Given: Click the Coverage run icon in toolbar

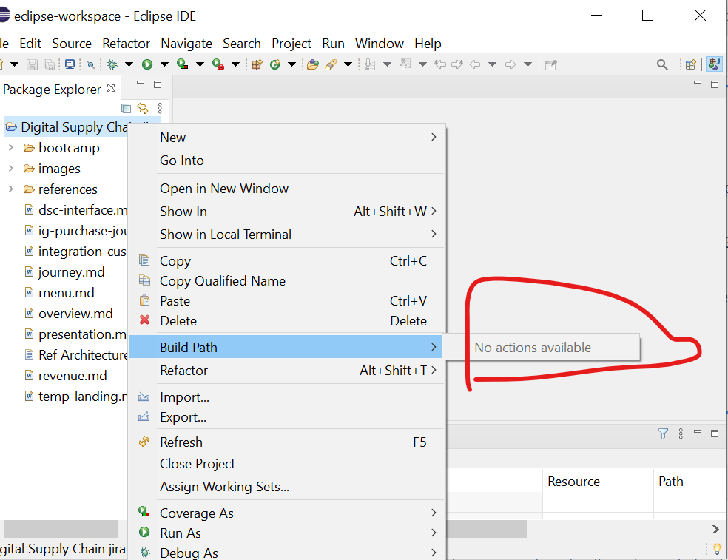Looking at the screenshot, I should [x=183, y=64].
